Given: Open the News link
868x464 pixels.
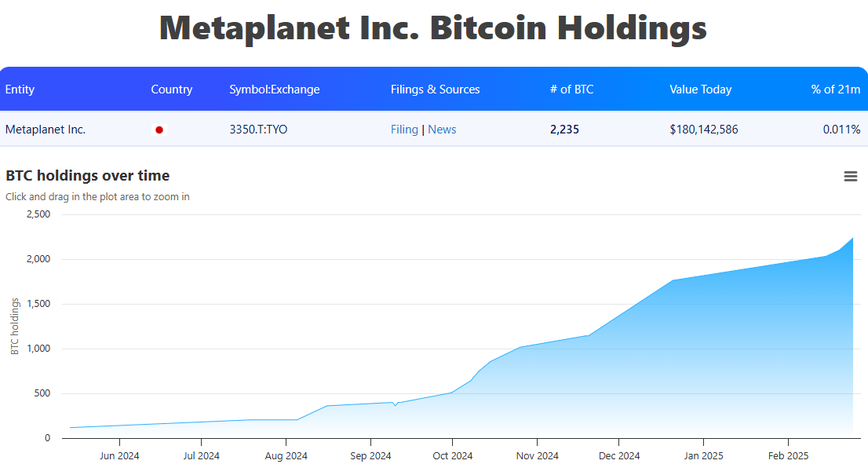Looking at the screenshot, I should (x=442, y=130).
